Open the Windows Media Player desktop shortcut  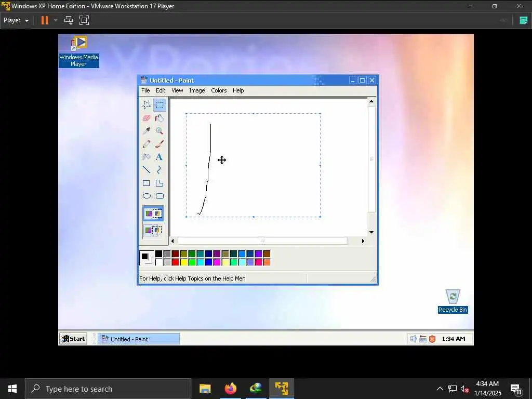[79, 51]
